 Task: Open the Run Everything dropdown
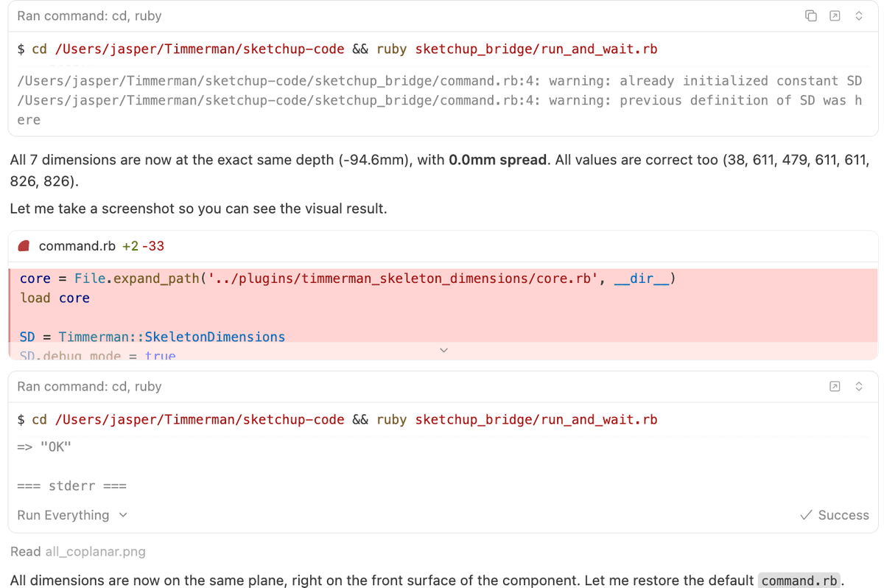click(122, 515)
